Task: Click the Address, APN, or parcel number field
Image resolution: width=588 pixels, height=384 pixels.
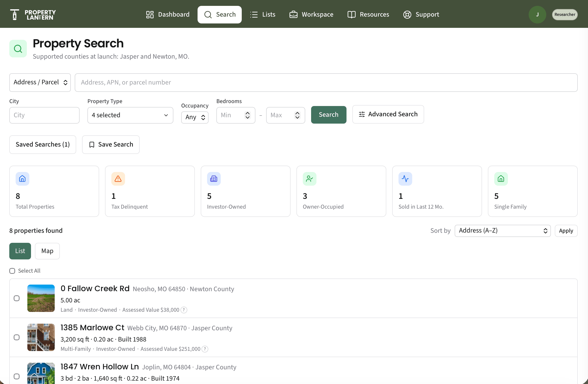Action: click(326, 82)
